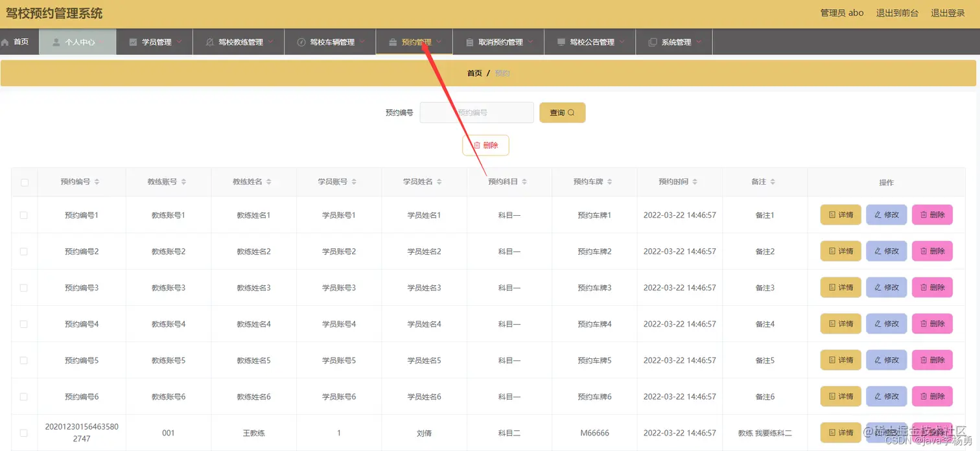Open 详情 for row 预约编号3

pyautogui.click(x=841, y=288)
